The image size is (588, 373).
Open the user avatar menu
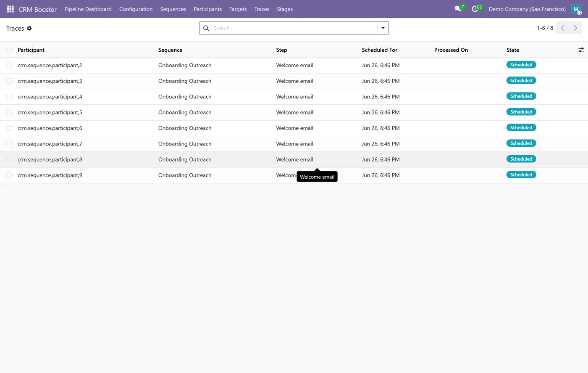(x=576, y=9)
